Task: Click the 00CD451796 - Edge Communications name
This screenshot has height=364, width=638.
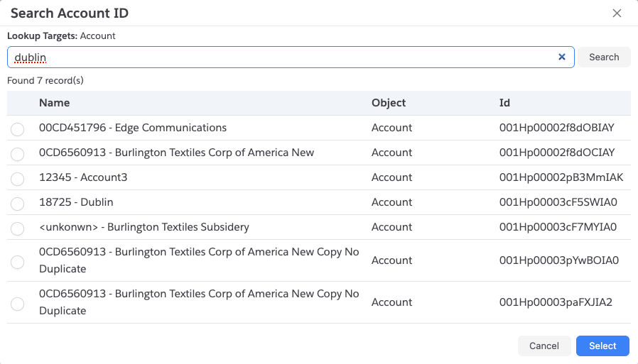Action: (x=133, y=128)
